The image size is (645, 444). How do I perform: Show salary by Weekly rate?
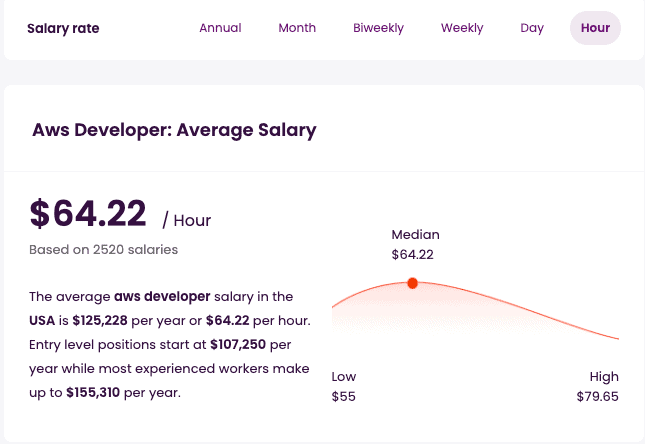click(x=462, y=28)
